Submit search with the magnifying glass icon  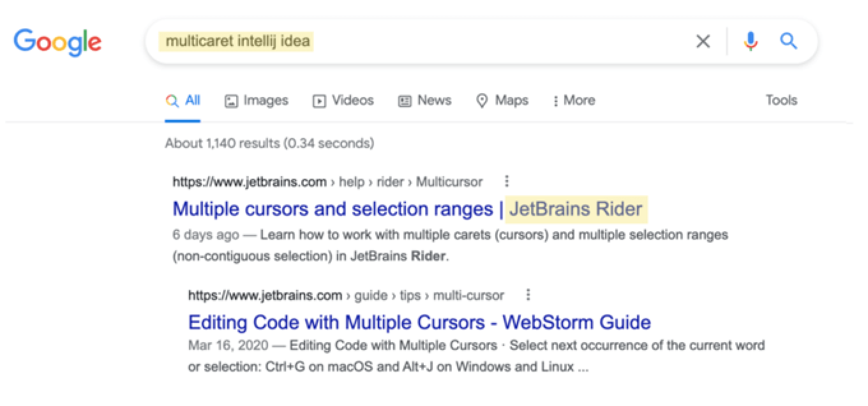click(789, 41)
